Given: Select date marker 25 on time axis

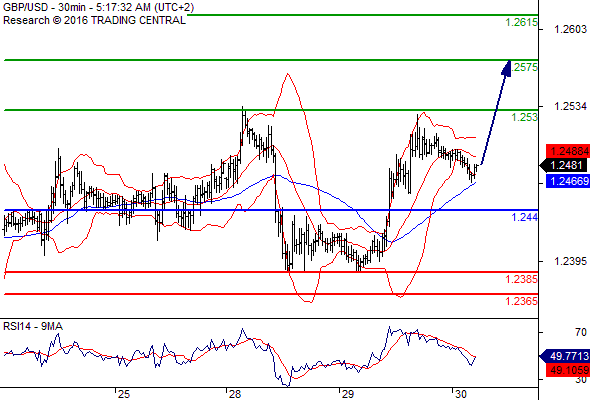Looking at the screenshot, I should click(123, 394).
